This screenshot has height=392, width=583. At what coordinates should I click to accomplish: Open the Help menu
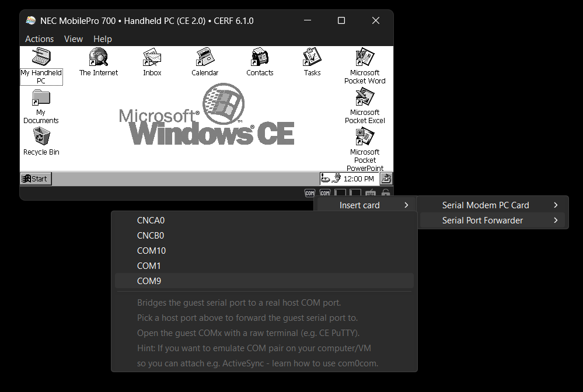coord(103,38)
